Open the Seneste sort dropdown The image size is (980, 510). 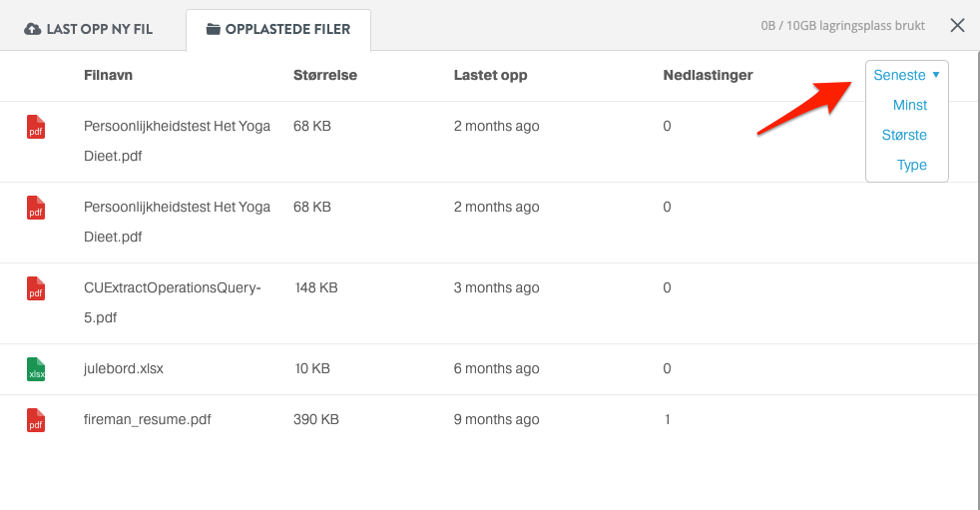[x=906, y=75]
